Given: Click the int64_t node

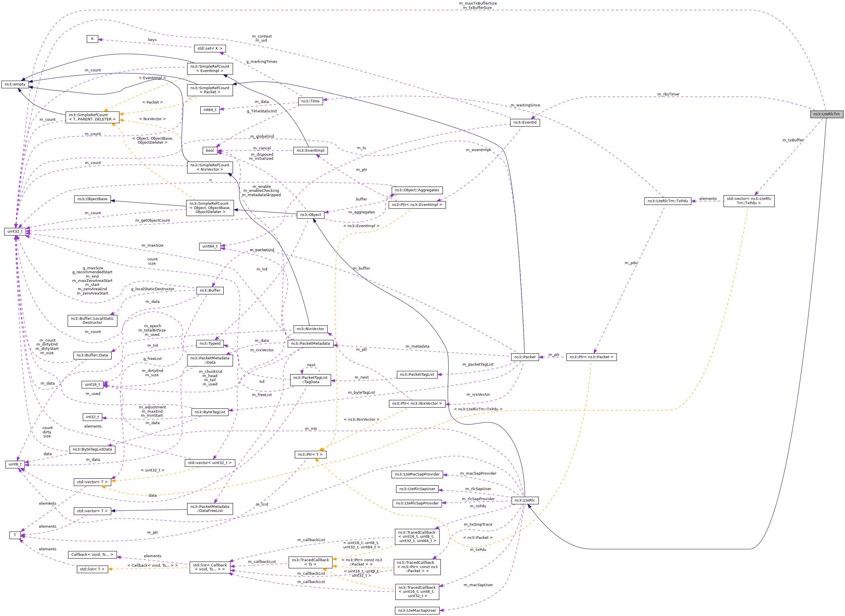Looking at the screenshot, I should tap(210, 110).
